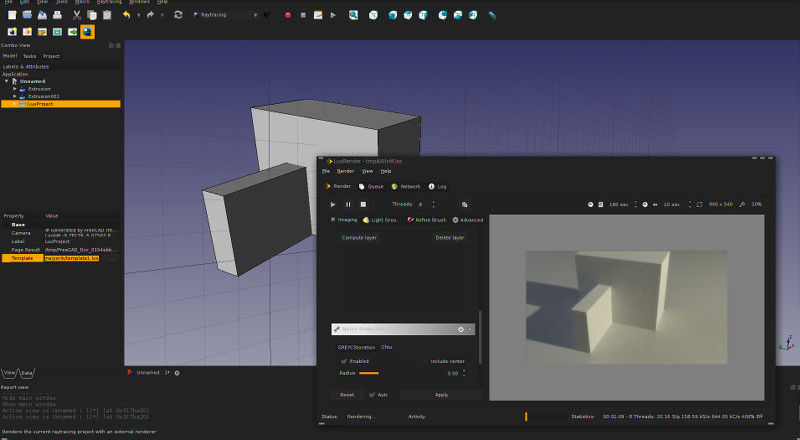Click the LuxRender Pause button

coord(348,204)
